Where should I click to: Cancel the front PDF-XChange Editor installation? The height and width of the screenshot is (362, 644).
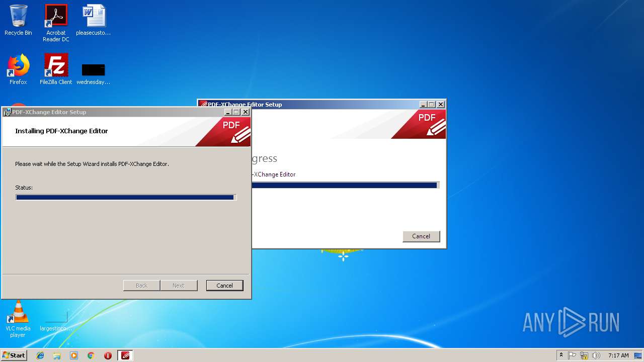[x=224, y=286]
